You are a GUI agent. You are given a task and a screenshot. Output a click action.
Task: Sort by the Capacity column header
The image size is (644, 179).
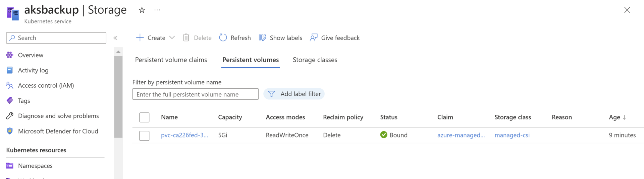(x=230, y=117)
